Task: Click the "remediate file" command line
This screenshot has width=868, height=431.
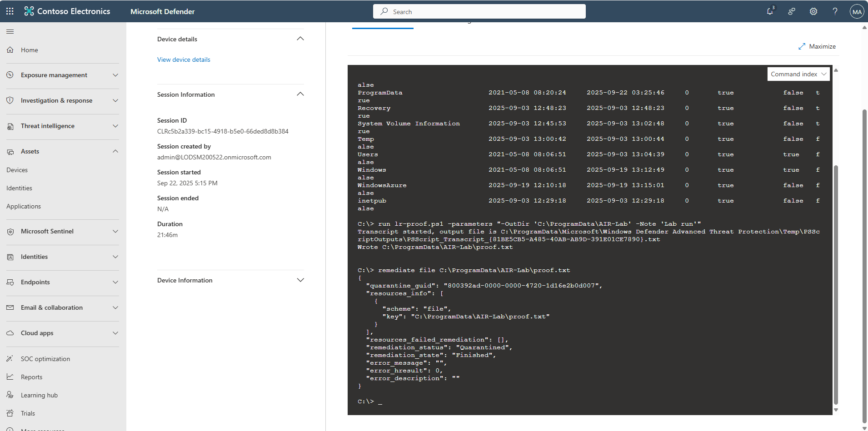Action: pyautogui.click(x=464, y=270)
